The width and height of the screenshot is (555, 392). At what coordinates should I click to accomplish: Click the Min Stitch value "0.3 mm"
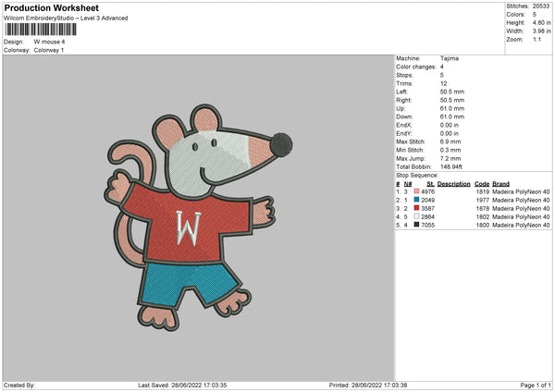pos(450,150)
